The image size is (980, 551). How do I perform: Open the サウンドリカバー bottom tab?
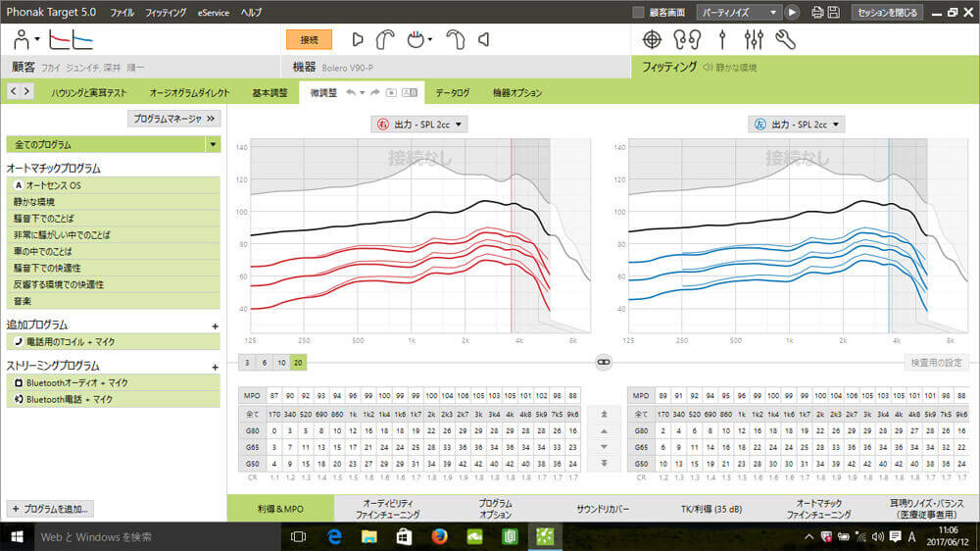(603, 509)
